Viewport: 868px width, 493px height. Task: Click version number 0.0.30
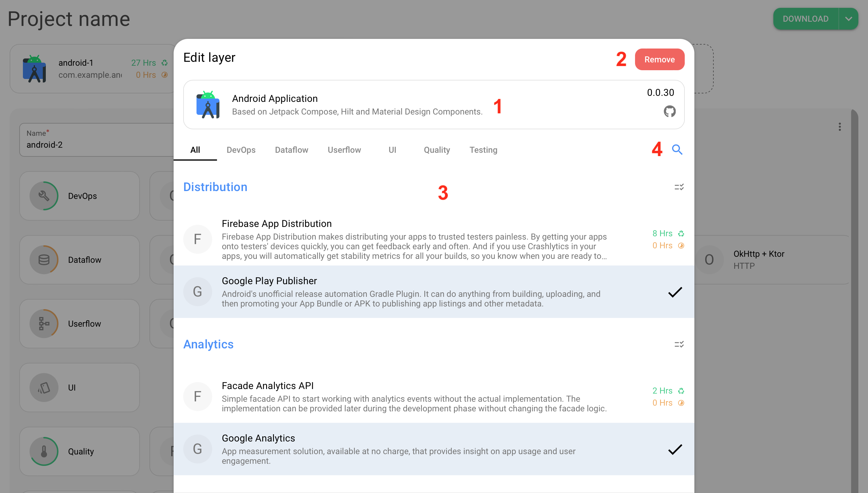pos(660,93)
